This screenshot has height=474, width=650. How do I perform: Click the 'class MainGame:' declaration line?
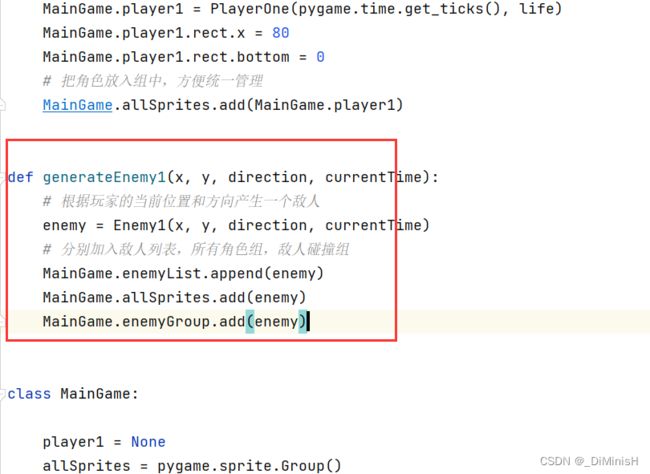click(73, 394)
